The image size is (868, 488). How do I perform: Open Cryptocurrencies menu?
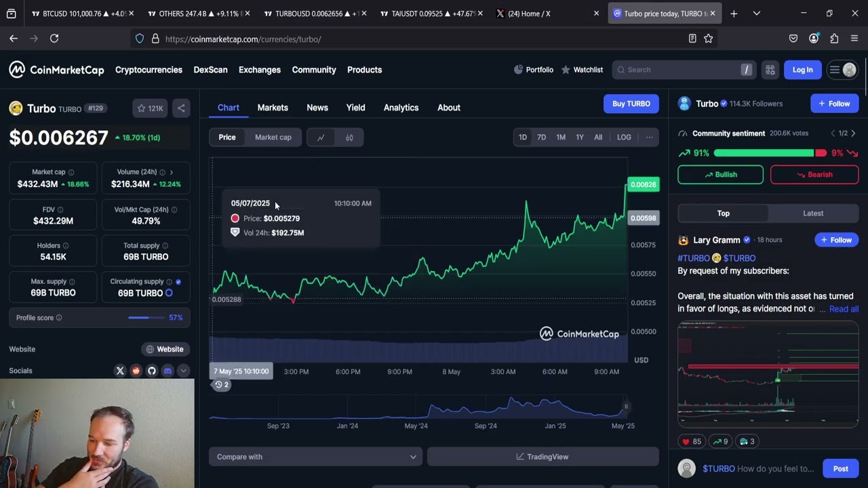coord(149,70)
